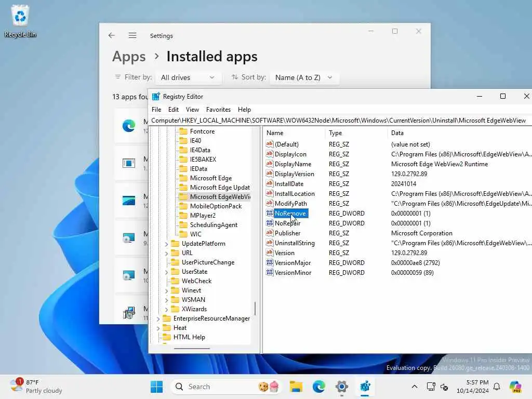Click Microsoft Edge app icon in Settings list

[x=129, y=126]
